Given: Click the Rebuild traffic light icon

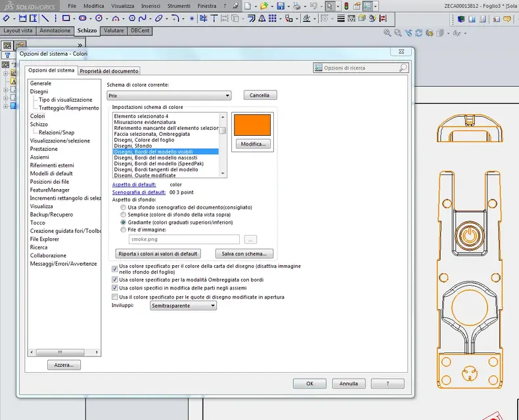Looking at the screenshot, I should pyautogui.click(x=346, y=6).
